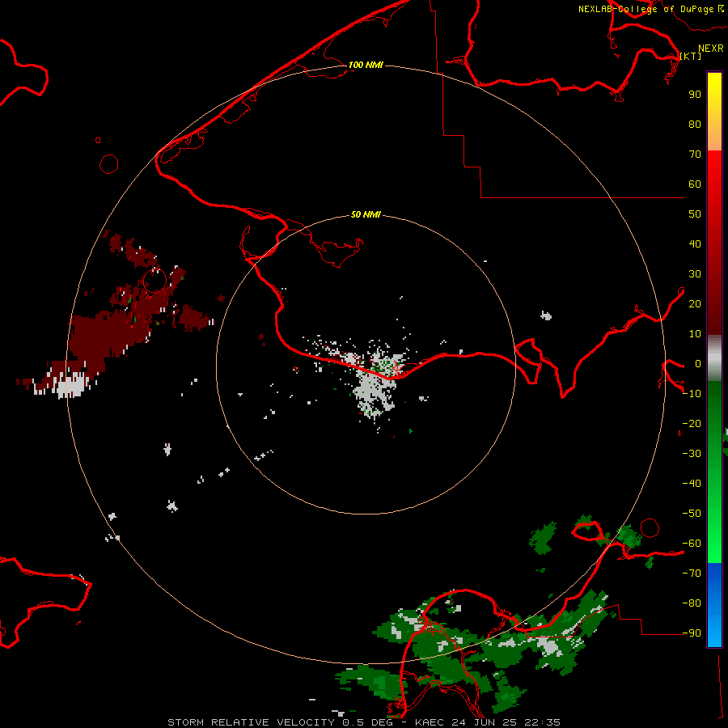Pick the dark blue segment near -70
Image resolution: width=728 pixels, height=728 pixels.
[x=714, y=572]
